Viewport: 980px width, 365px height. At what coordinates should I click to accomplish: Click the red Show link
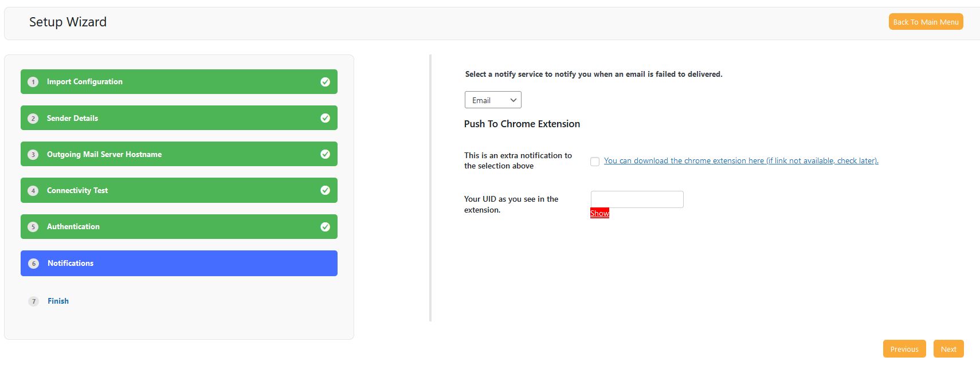(x=599, y=213)
